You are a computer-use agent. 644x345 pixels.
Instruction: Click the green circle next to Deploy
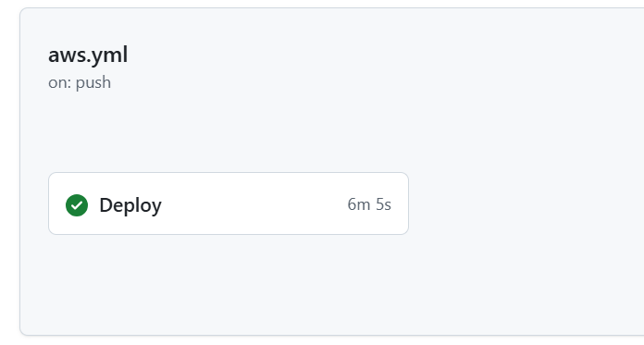77,205
